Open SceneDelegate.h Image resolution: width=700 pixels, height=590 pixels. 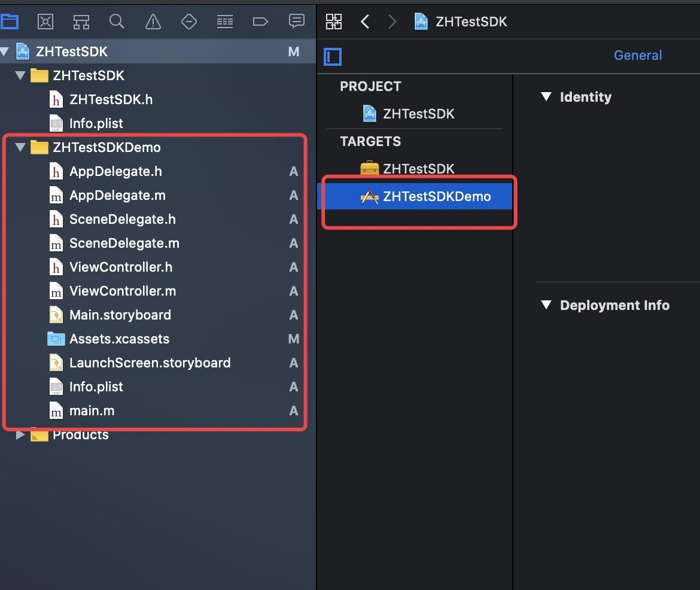pos(122,219)
